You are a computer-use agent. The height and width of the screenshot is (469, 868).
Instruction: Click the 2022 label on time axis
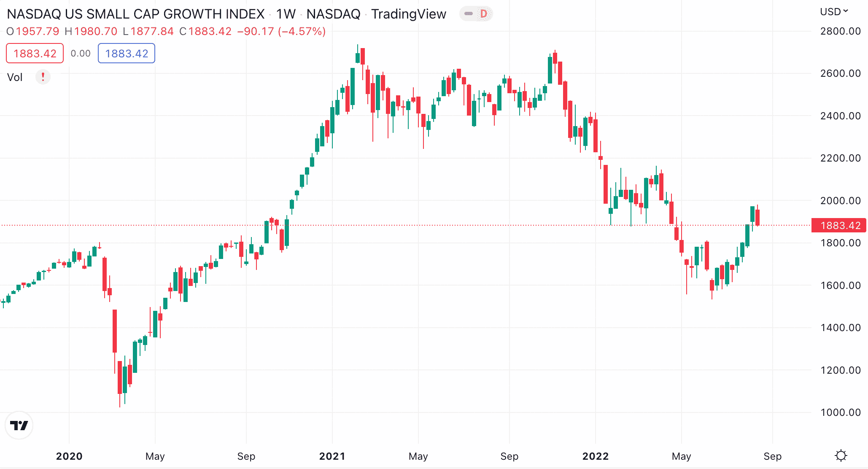(x=595, y=456)
